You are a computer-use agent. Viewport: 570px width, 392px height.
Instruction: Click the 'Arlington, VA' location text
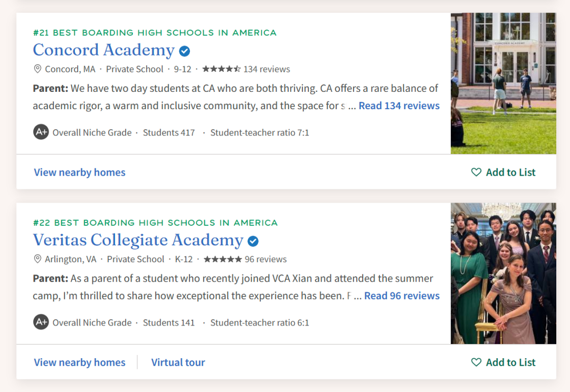tap(71, 259)
